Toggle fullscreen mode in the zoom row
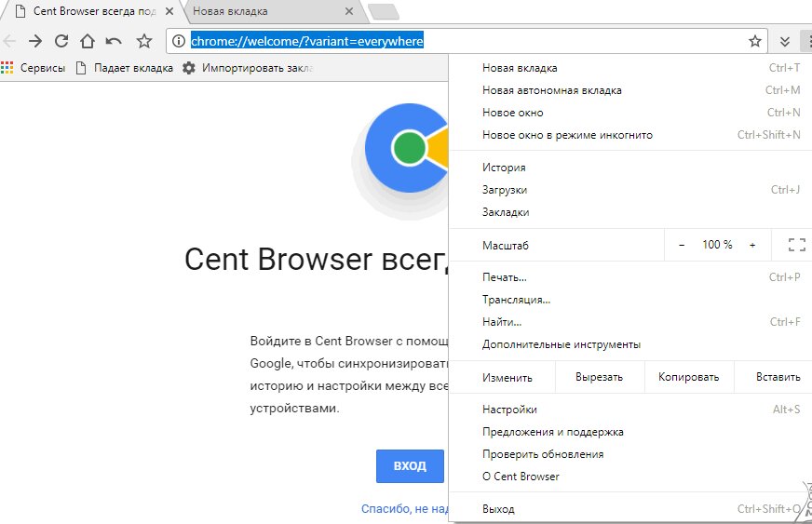812x524 pixels. tap(796, 245)
